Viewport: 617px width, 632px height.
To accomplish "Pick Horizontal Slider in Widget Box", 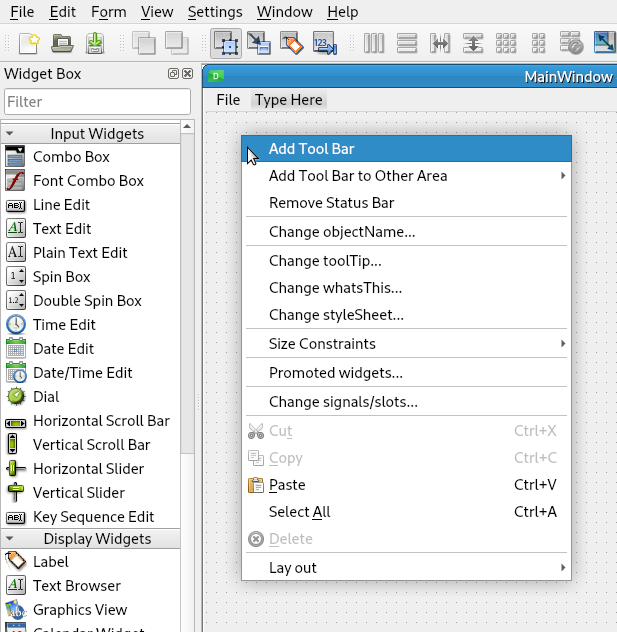I will pyautogui.click(x=88, y=468).
